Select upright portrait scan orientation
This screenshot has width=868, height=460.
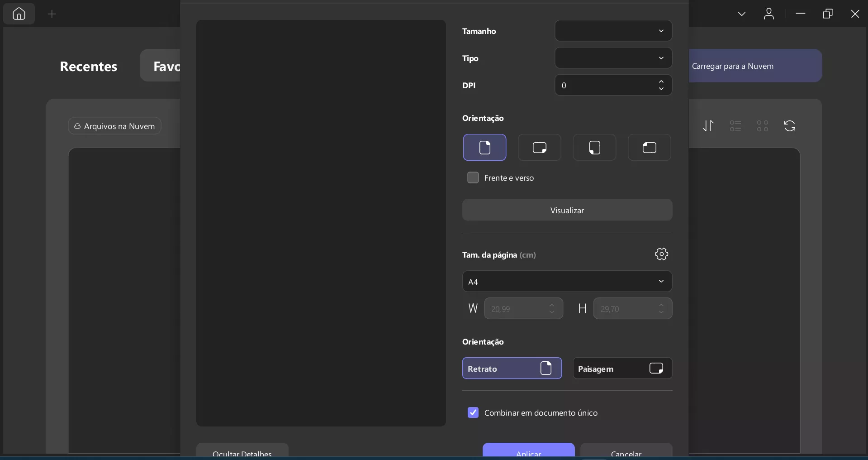[x=484, y=148]
